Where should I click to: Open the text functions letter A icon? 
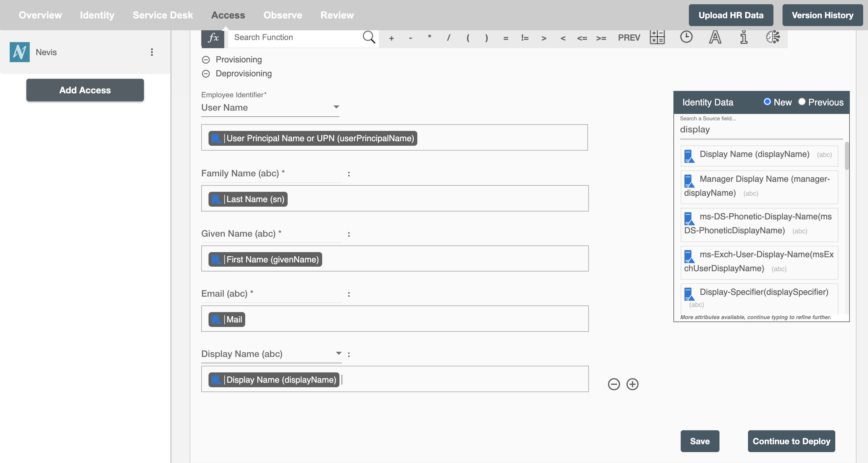pos(715,37)
